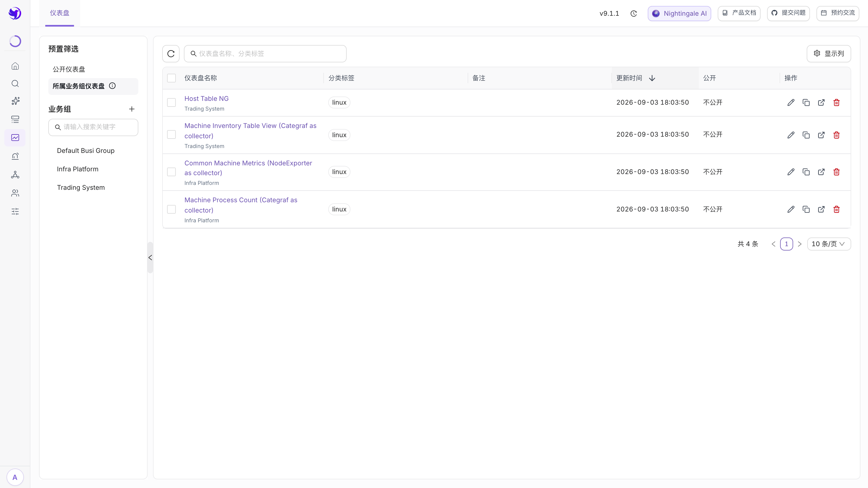Screen dimensions: 868x488
Task: Open 产品文档 link
Action: (x=739, y=13)
